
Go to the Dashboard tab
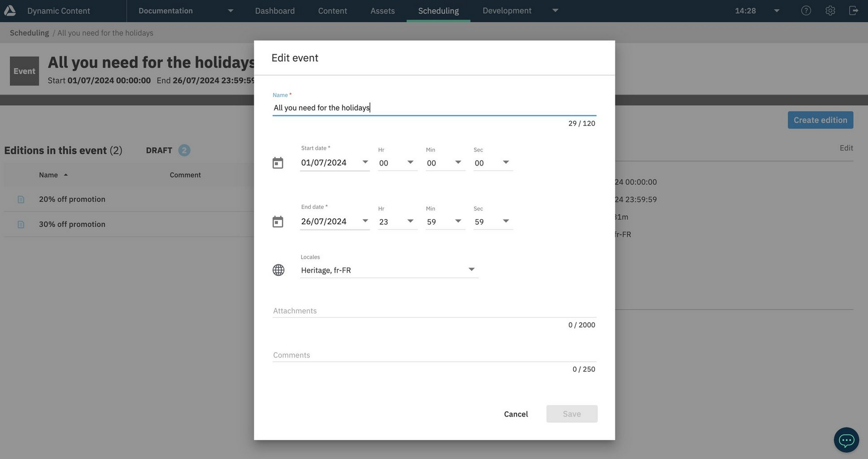pyautogui.click(x=275, y=11)
